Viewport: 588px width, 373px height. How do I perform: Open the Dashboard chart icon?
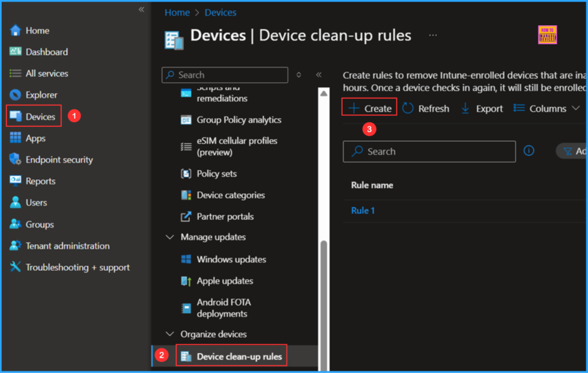pos(16,51)
